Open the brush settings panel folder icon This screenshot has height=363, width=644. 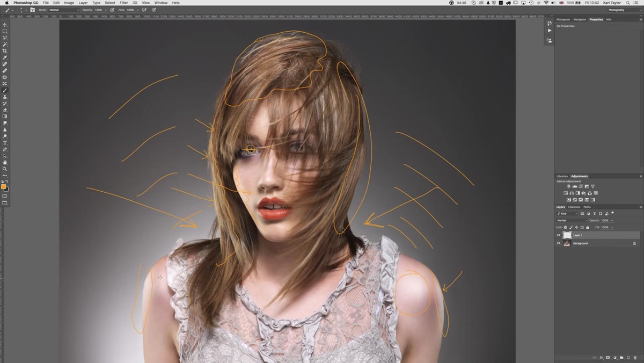point(32,10)
